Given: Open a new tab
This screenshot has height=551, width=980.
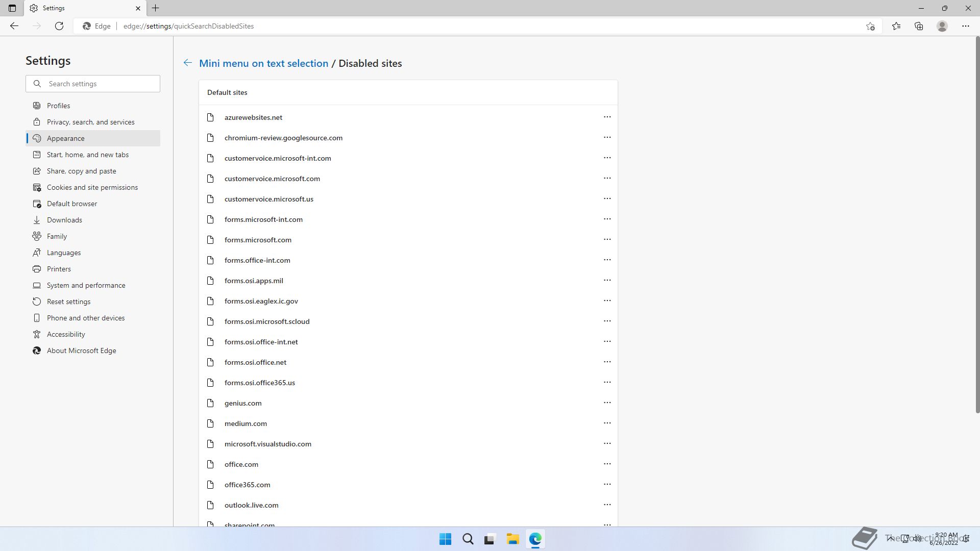Looking at the screenshot, I should point(156,8).
